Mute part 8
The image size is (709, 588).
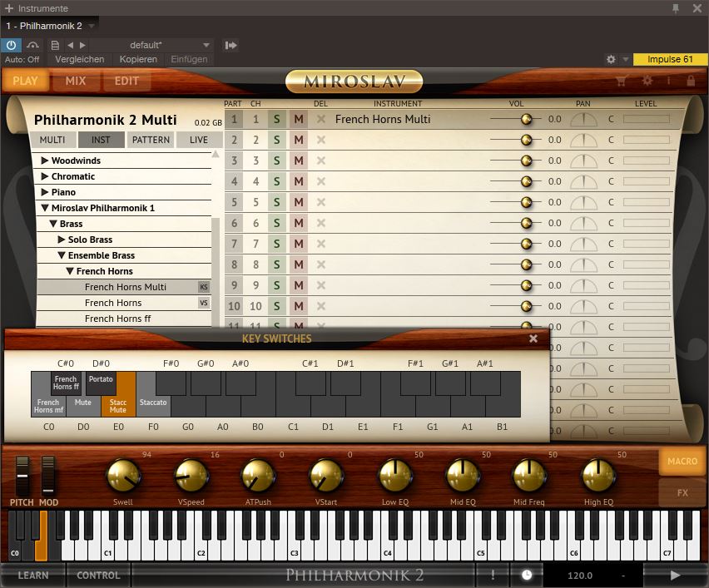(299, 264)
